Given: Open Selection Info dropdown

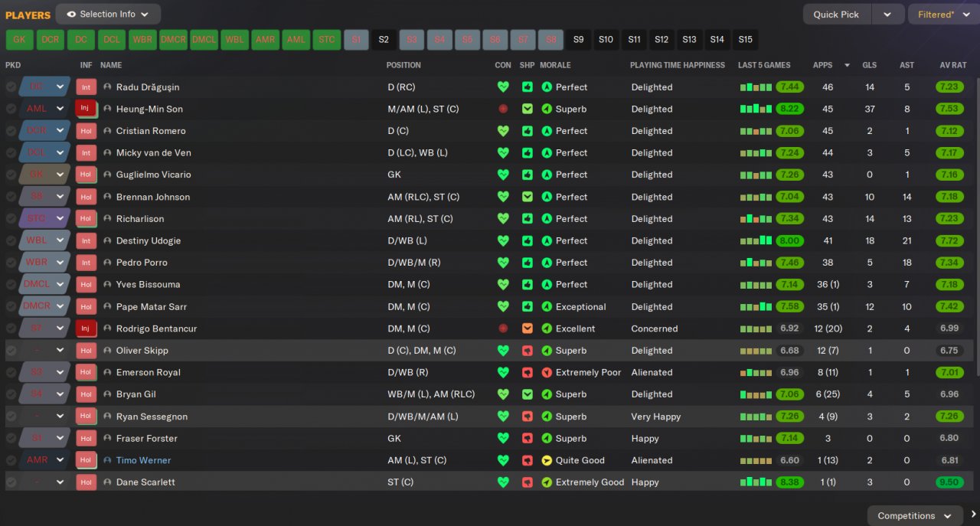Looking at the screenshot, I should (108, 14).
